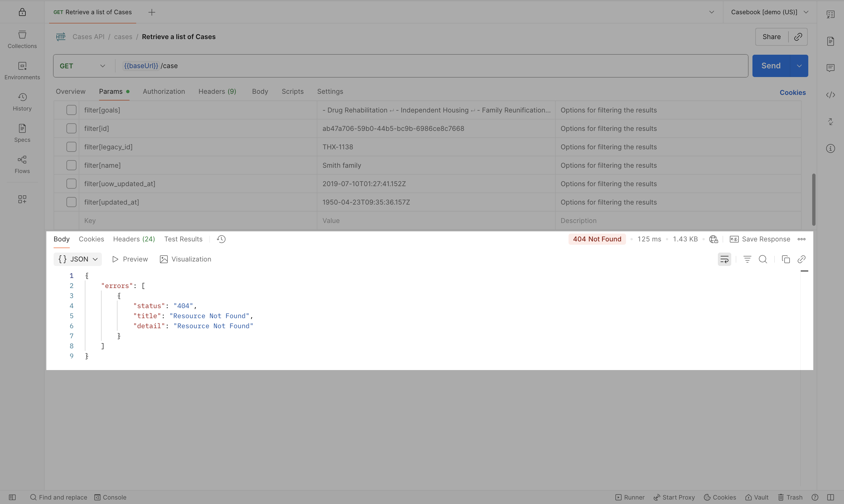Open the Collections sidebar panel

pos(22,39)
